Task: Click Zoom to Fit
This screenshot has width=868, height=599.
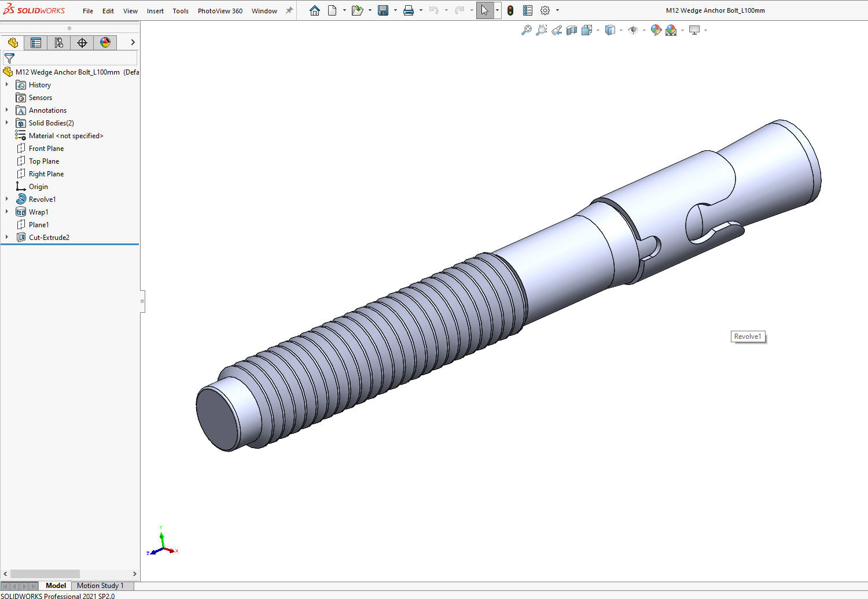Action: pyautogui.click(x=527, y=30)
